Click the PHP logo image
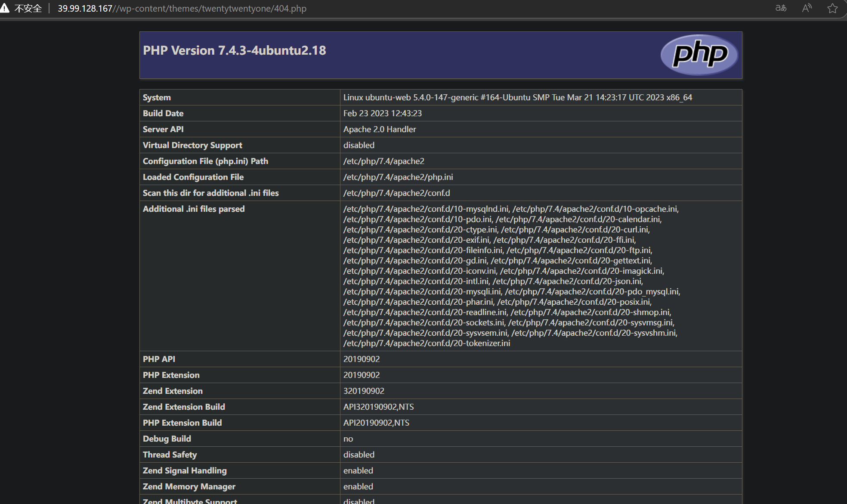 coord(699,55)
